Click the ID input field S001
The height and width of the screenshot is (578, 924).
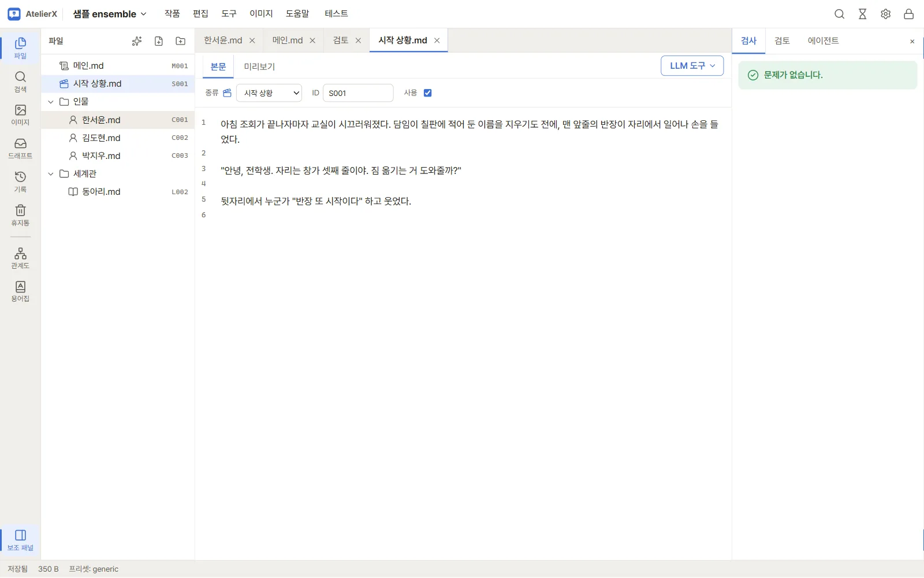(358, 93)
